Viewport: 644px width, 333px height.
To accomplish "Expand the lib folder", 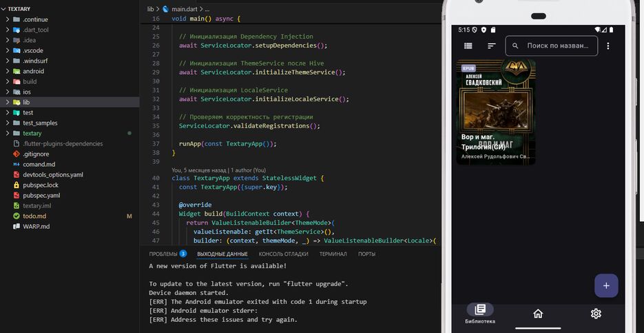I will click(x=26, y=102).
